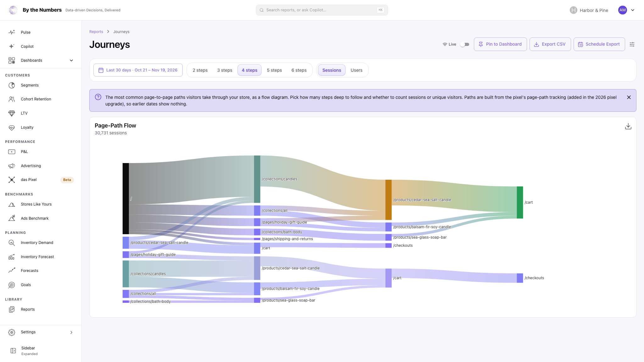Select the 6 steps tab

[299, 70]
